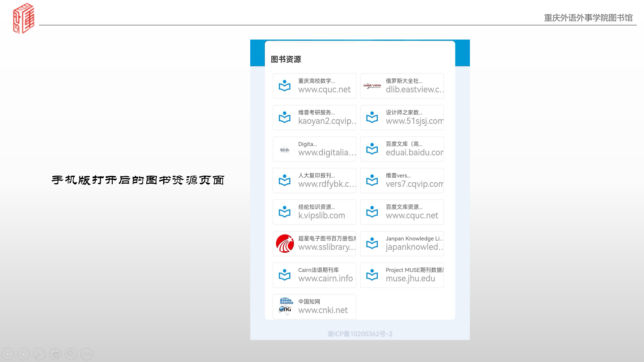The width and height of the screenshot is (644, 362).
Task: Open the www.sslibrary link
Action: 327,247
